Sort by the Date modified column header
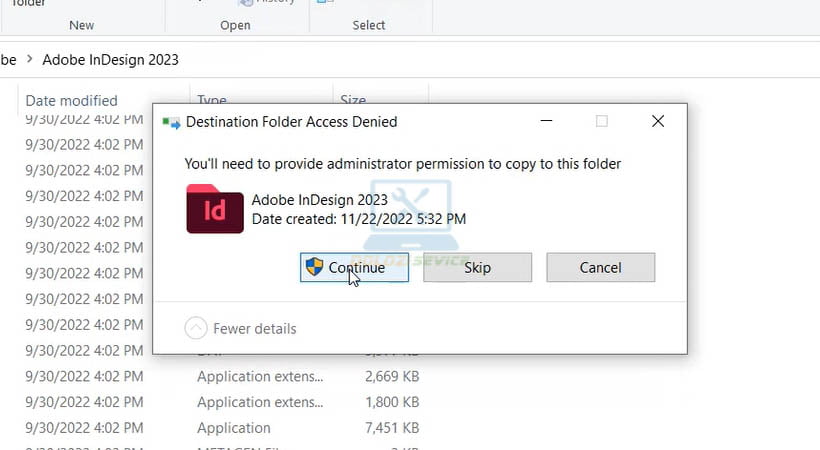820x450 pixels. (x=71, y=100)
